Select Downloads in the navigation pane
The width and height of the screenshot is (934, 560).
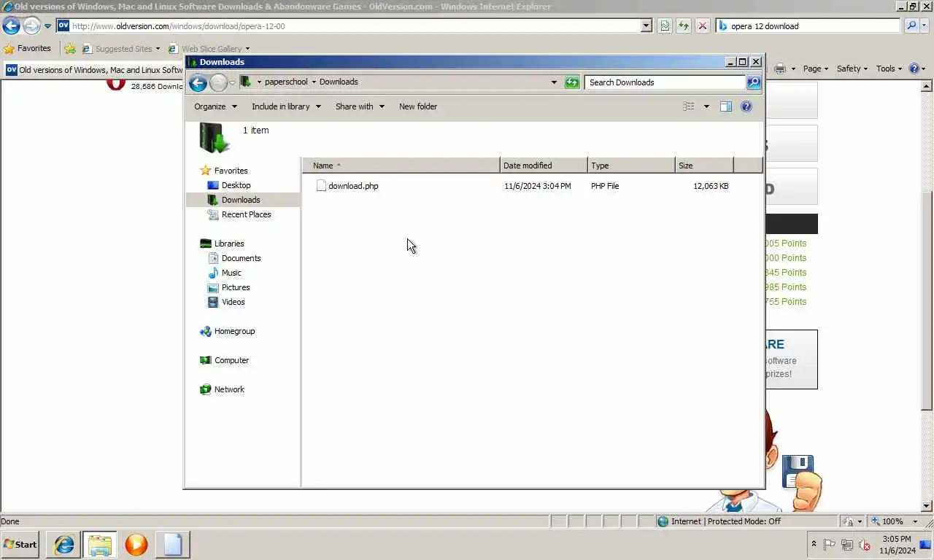241,200
